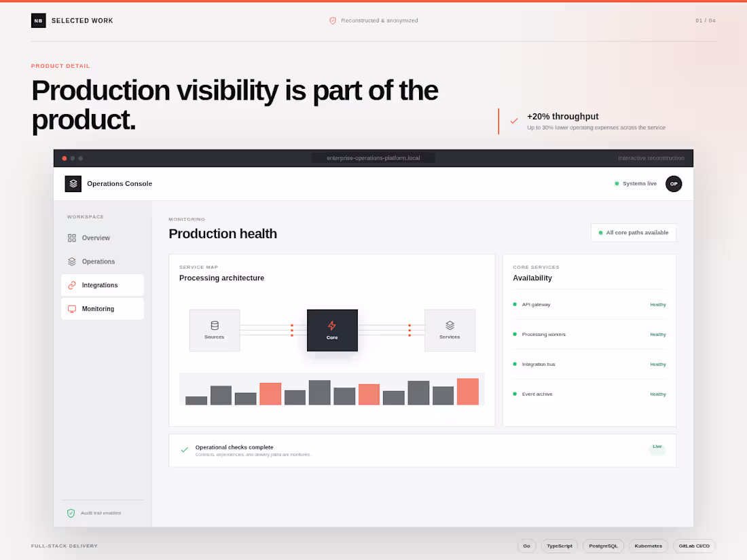Viewport: 747px width, 560px height.
Task: Click the Audit trail enabled text
Action: [101, 513]
